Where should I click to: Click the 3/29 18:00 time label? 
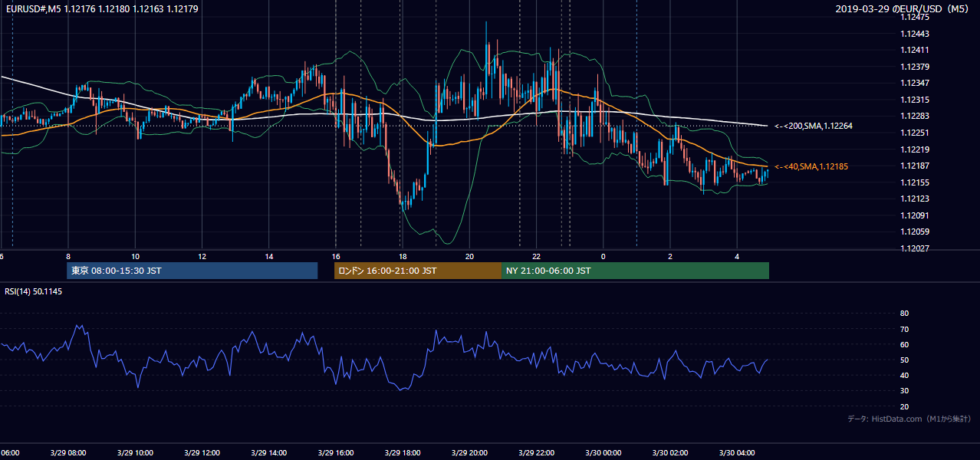(403, 452)
